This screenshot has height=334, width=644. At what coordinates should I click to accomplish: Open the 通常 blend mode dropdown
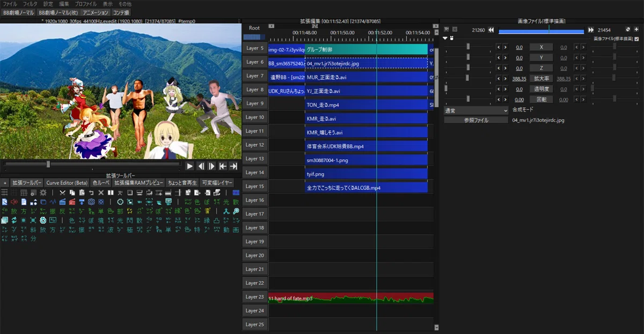[x=475, y=110]
